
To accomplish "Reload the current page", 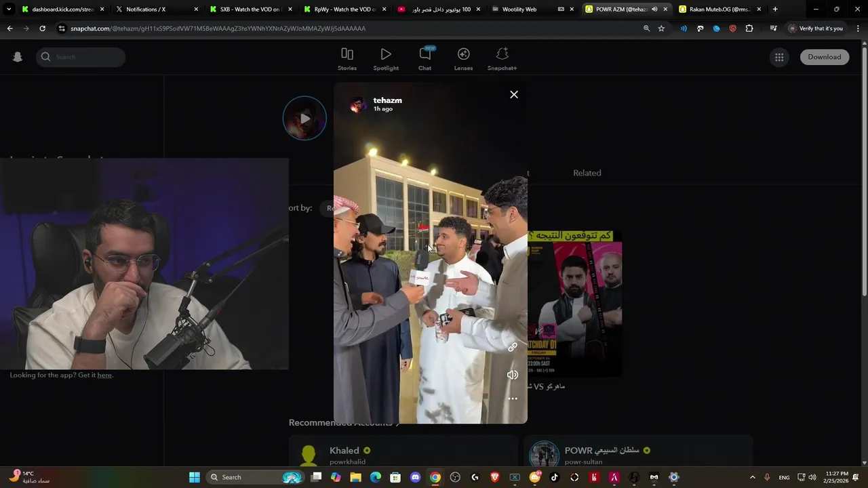I will [42, 28].
